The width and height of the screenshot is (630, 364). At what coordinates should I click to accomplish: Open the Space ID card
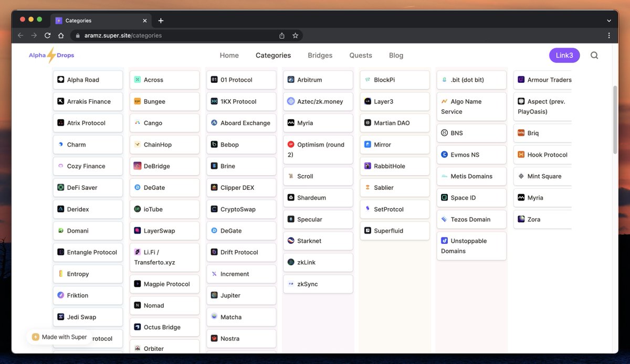[x=471, y=198]
